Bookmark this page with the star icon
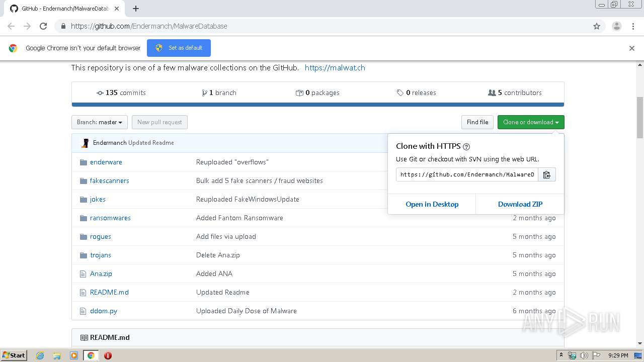Viewport: 644px width, 362px height. click(x=597, y=26)
